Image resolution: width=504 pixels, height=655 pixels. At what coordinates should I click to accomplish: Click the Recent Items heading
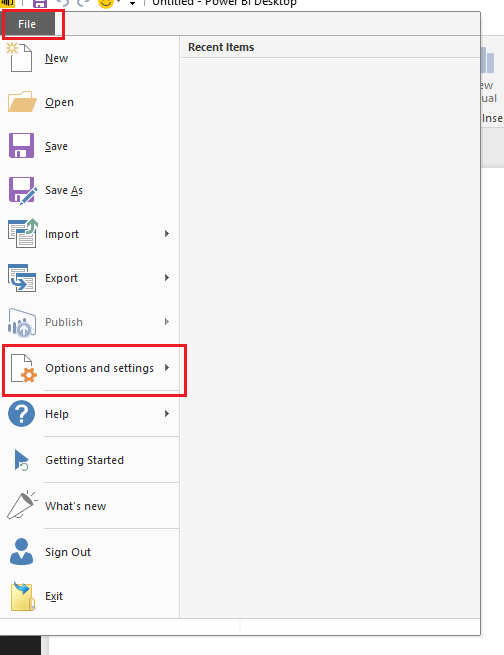coord(221,47)
